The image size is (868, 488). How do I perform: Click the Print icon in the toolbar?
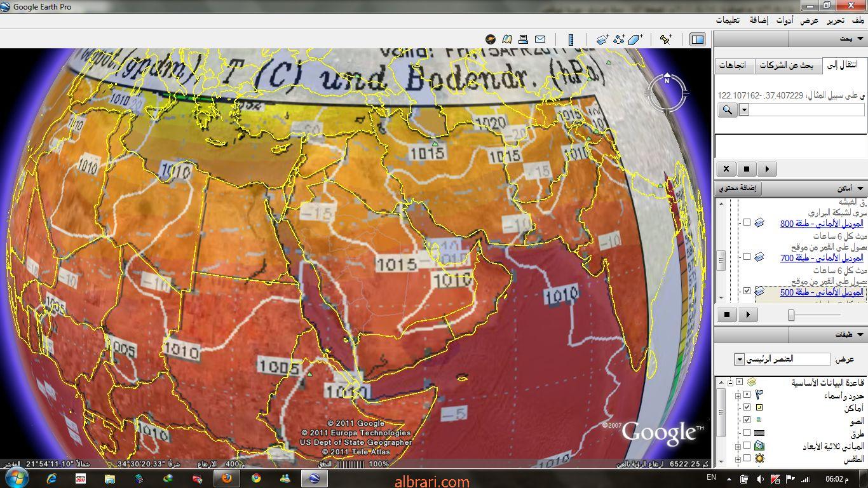pyautogui.click(x=523, y=39)
